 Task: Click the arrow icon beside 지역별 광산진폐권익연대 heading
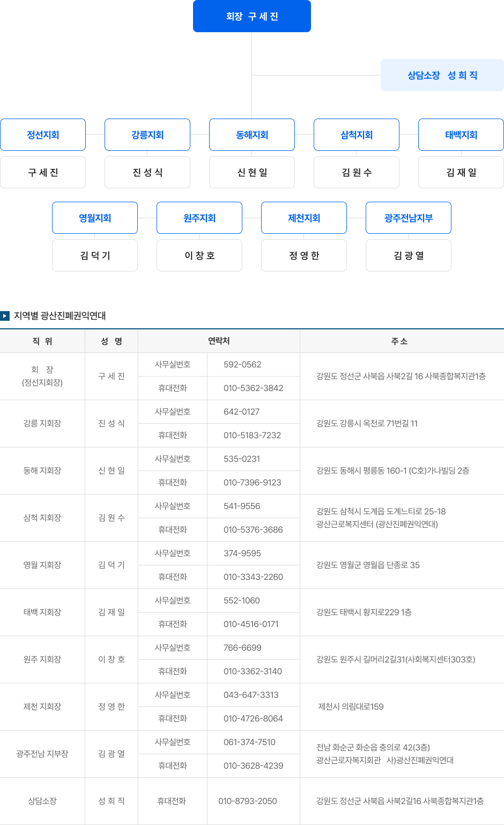tap(5, 316)
